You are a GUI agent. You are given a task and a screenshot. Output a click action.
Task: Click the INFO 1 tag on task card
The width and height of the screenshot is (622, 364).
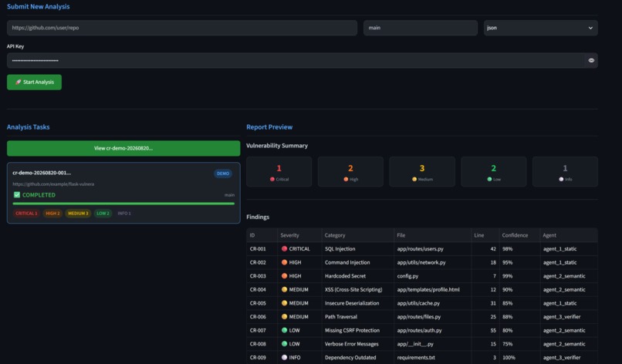tap(124, 214)
